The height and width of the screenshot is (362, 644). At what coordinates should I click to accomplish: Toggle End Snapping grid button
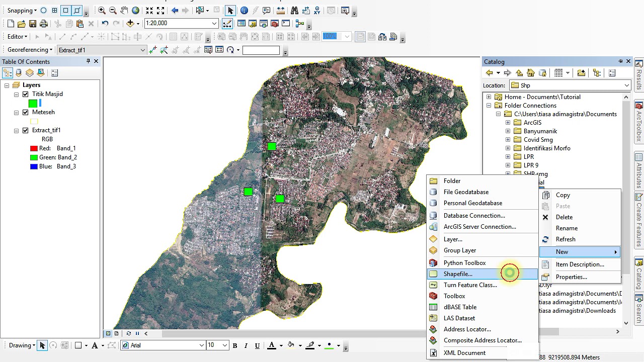[54, 11]
